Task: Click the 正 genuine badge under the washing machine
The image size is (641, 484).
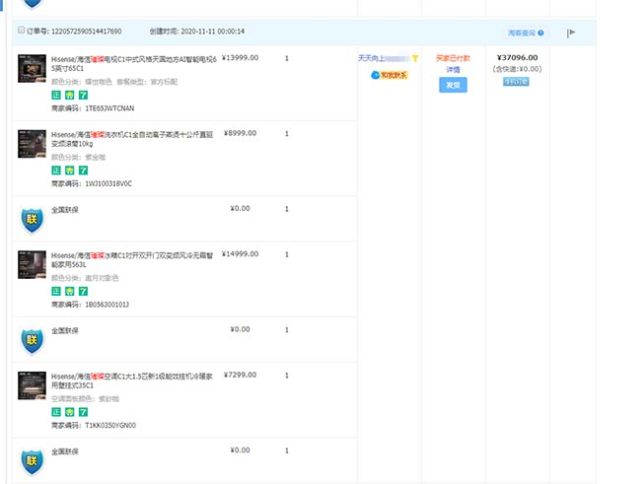Action: coord(56,170)
